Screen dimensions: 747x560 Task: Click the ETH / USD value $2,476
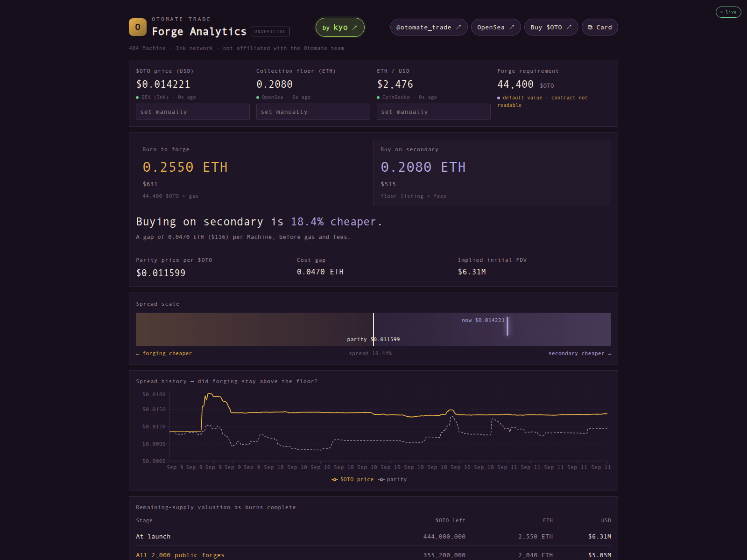(395, 84)
